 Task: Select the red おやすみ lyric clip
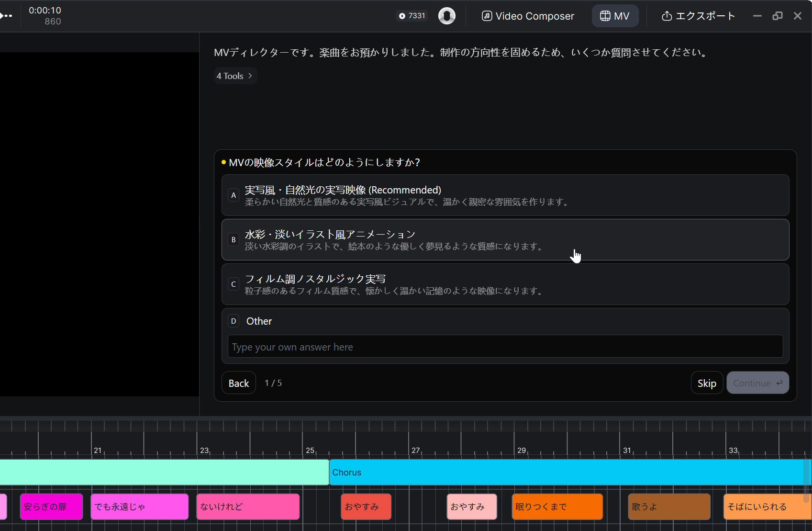(366, 507)
